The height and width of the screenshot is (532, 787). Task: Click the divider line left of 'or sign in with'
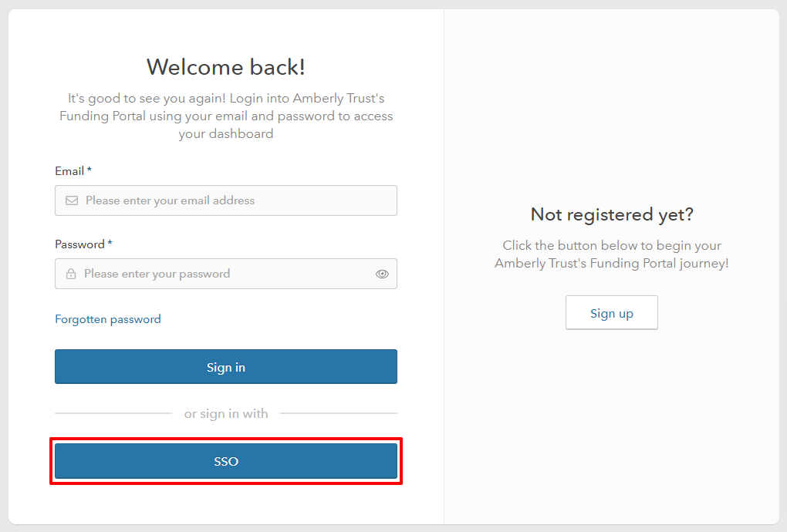tap(113, 413)
